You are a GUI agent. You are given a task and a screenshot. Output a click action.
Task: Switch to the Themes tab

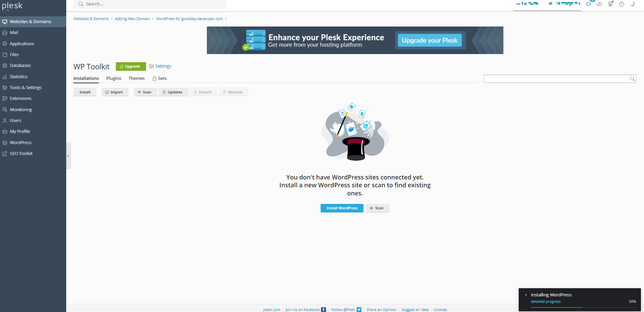137,79
